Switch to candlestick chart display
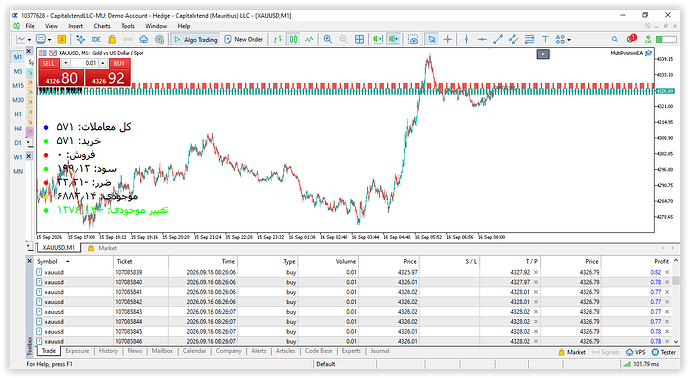The width and height of the screenshot is (690, 378). [x=294, y=39]
